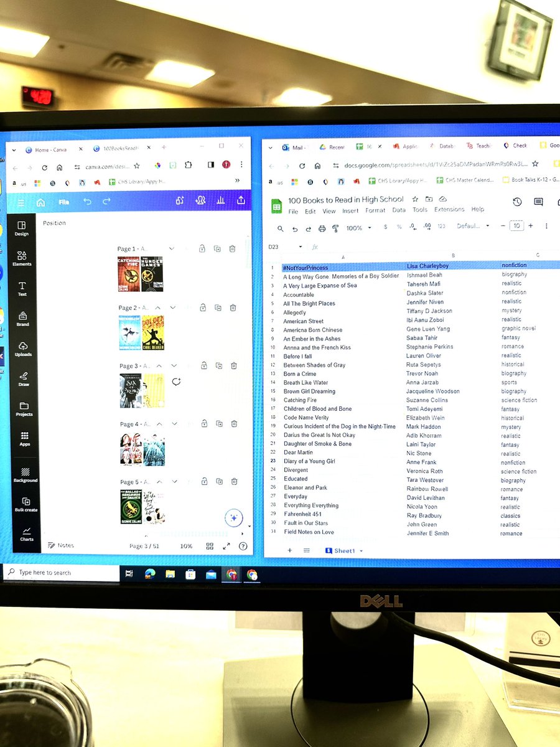This screenshot has width=560, height=747.
Task: Open Notes in the Canva footer
Action: 61,545
